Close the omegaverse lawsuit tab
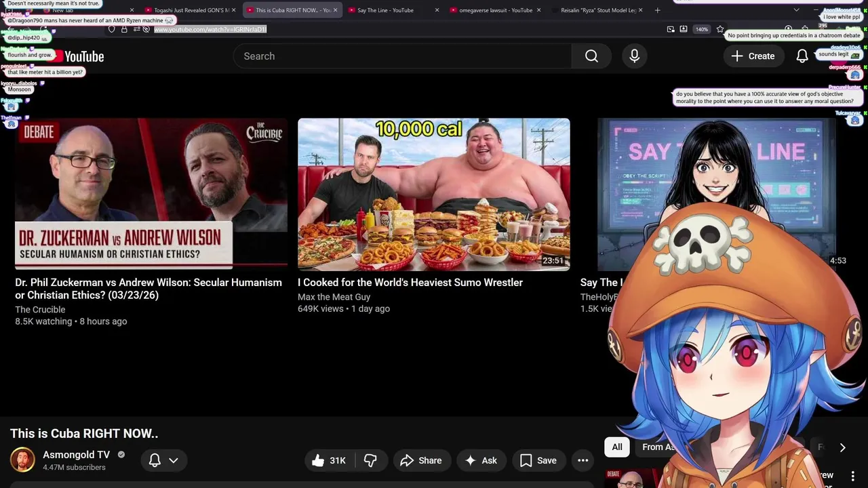The width and height of the screenshot is (868, 488). [538, 10]
